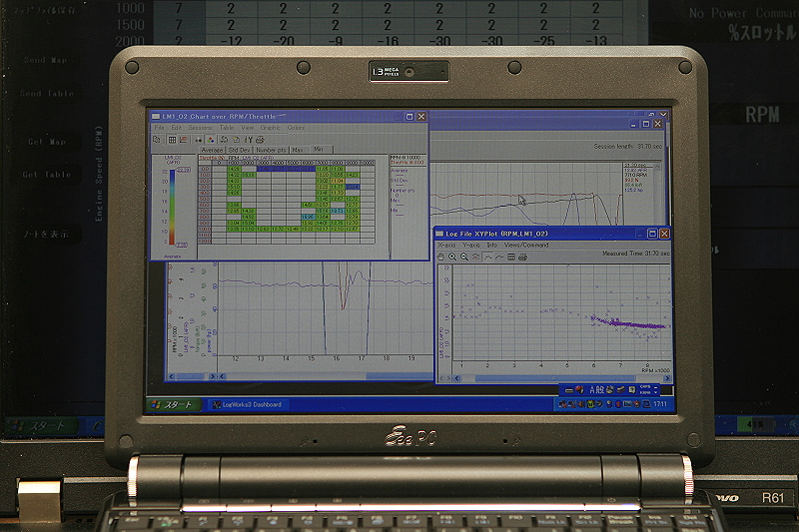This screenshot has width=799, height=532.
Task: Activate LogWorks3 Dashboard taskbar button
Action: 248,404
